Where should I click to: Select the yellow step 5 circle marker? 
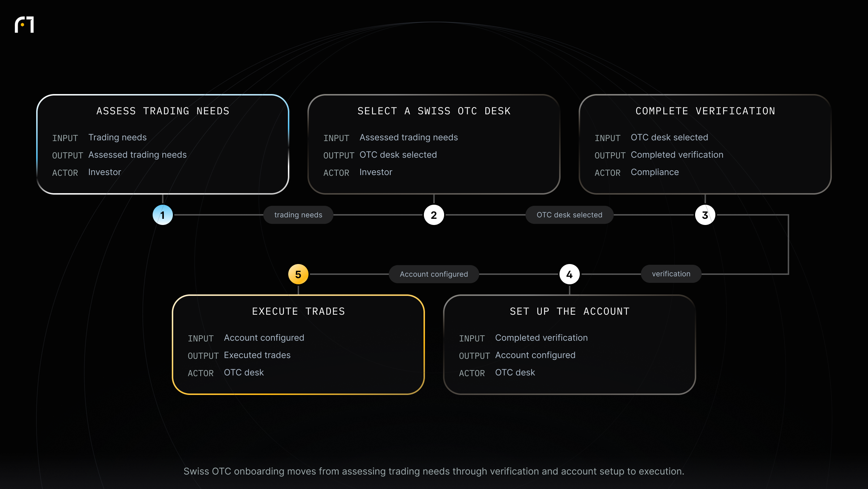(x=298, y=274)
